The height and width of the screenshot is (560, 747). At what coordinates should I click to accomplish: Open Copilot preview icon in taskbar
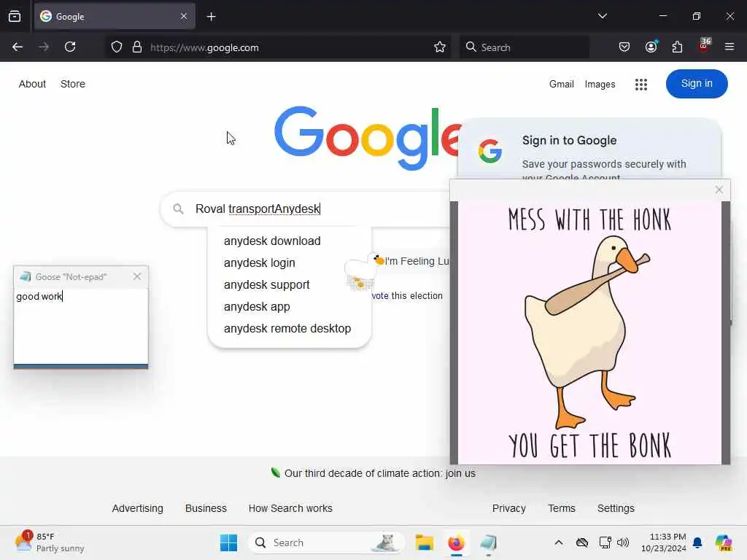coord(724,542)
